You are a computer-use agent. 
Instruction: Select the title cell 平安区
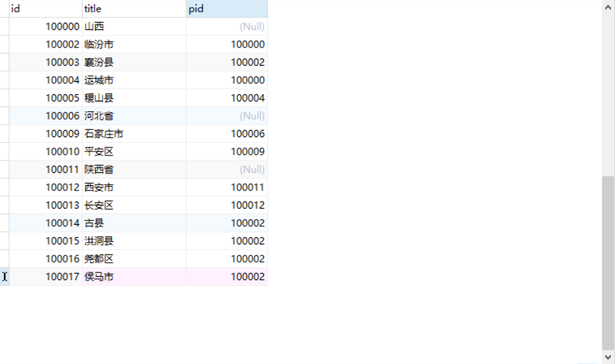pyautogui.click(x=134, y=152)
